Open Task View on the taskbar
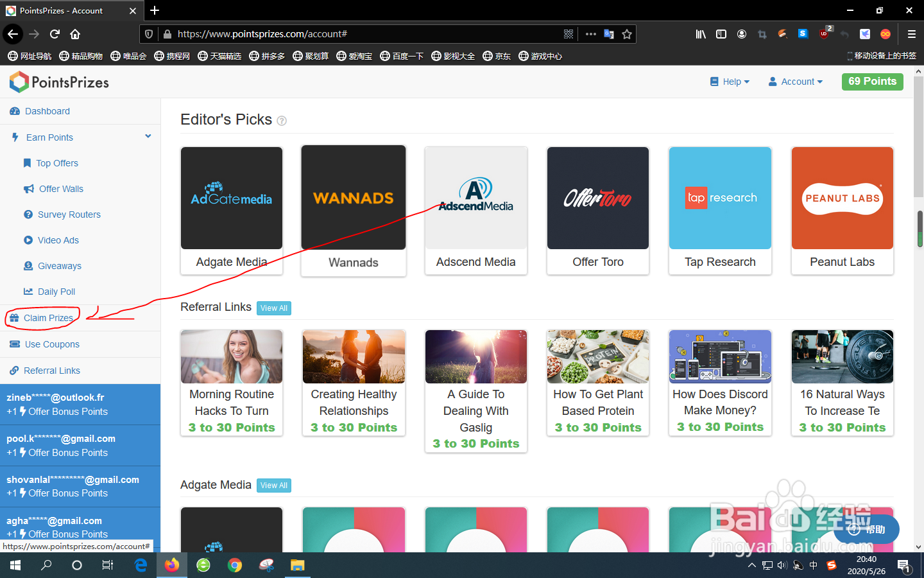 pyautogui.click(x=108, y=565)
